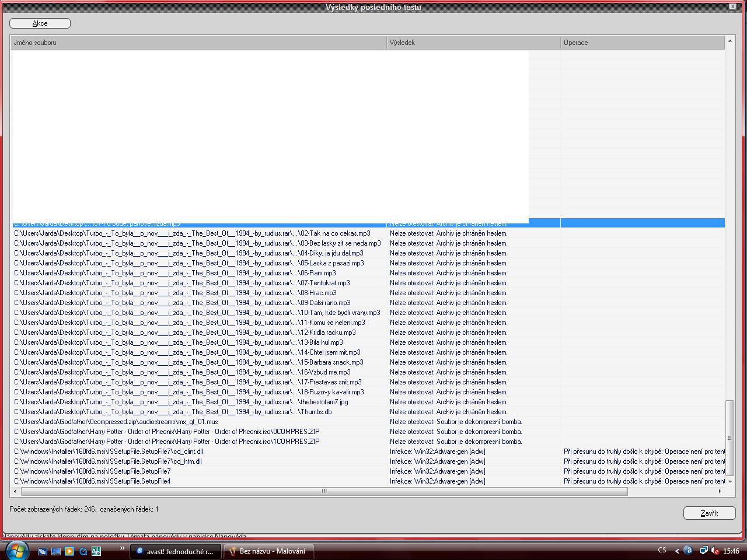Screen dimensions: 747x560
Task: Launch Windows Media Player from quick launch
Action: click(69, 551)
